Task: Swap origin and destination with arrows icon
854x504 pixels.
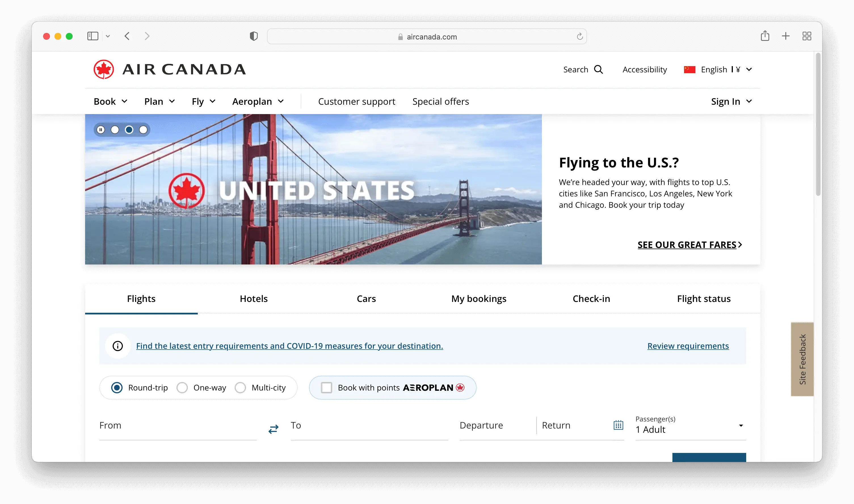Action: coord(273,429)
